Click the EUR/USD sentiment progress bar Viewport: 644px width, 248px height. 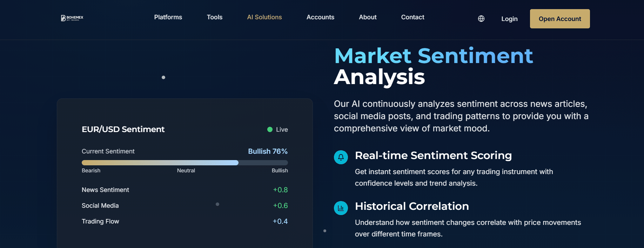pyautogui.click(x=185, y=163)
